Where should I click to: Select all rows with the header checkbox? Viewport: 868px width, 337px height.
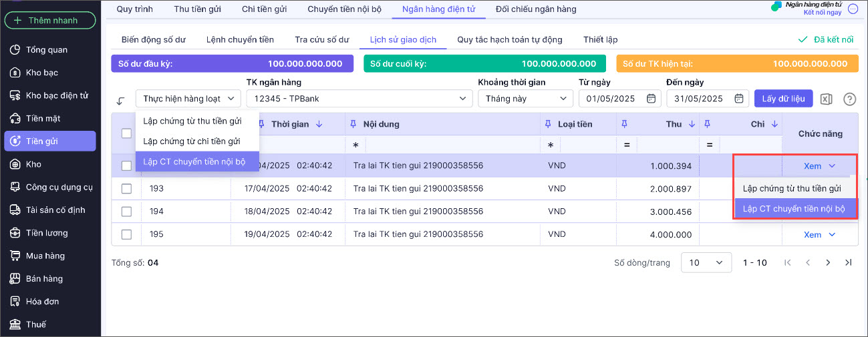click(x=126, y=133)
